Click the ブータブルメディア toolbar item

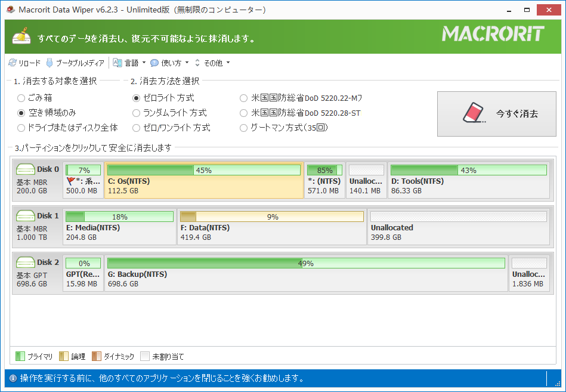pos(75,63)
